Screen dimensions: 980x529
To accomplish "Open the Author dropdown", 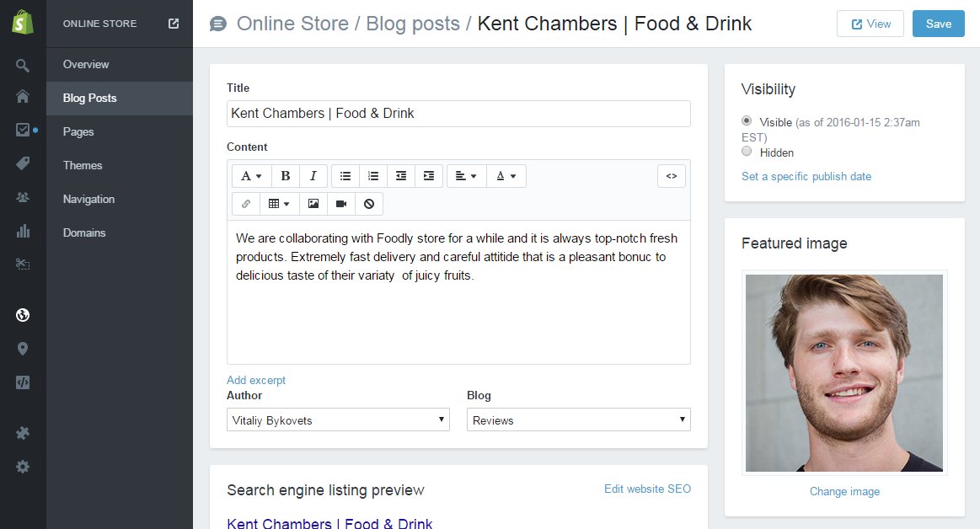I will click(338, 419).
